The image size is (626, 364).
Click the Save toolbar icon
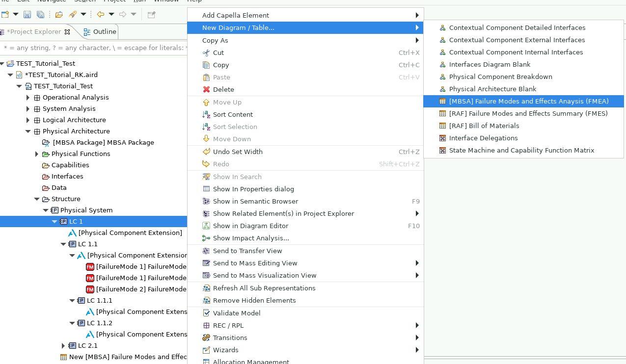coord(27,14)
